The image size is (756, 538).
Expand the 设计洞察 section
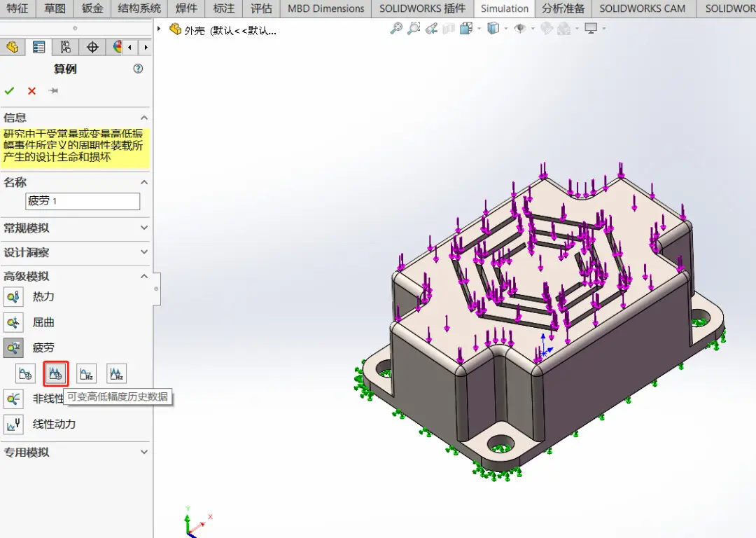pyautogui.click(x=143, y=252)
